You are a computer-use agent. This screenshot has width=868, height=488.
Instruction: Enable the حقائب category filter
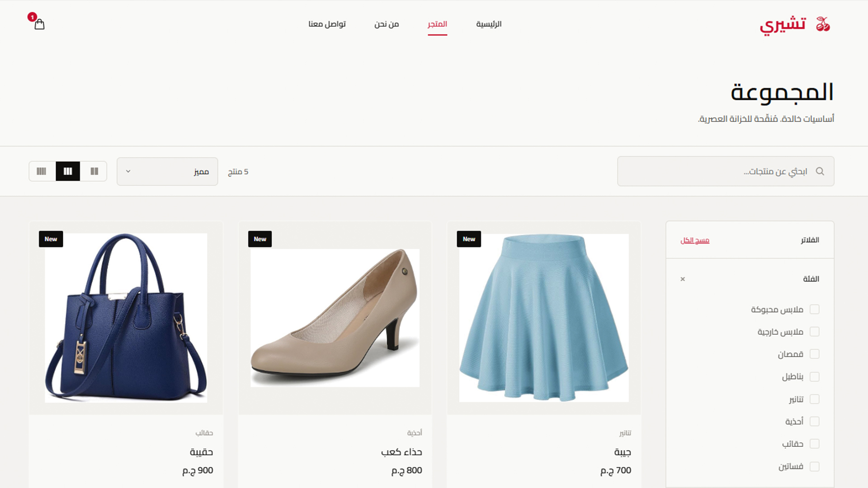[814, 444]
